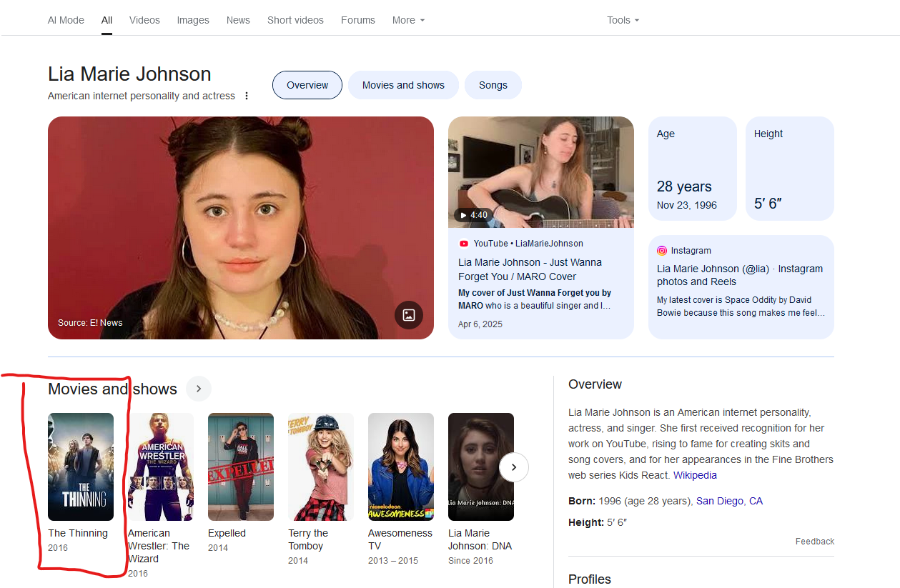The image size is (900, 588).
Task: Open the Wikipedia link in the overview
Action: tap(695, 475)
